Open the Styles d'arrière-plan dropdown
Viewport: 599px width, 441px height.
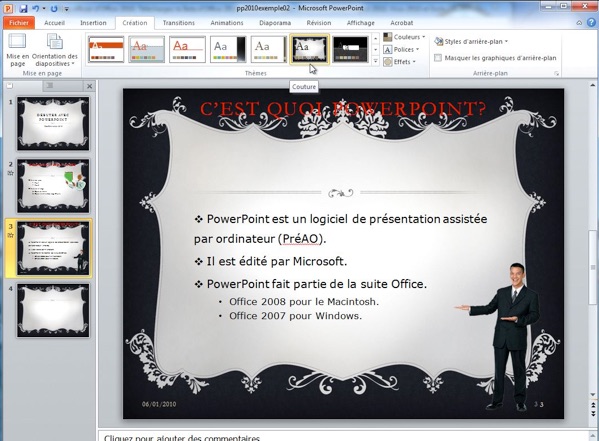click(471, 41)
